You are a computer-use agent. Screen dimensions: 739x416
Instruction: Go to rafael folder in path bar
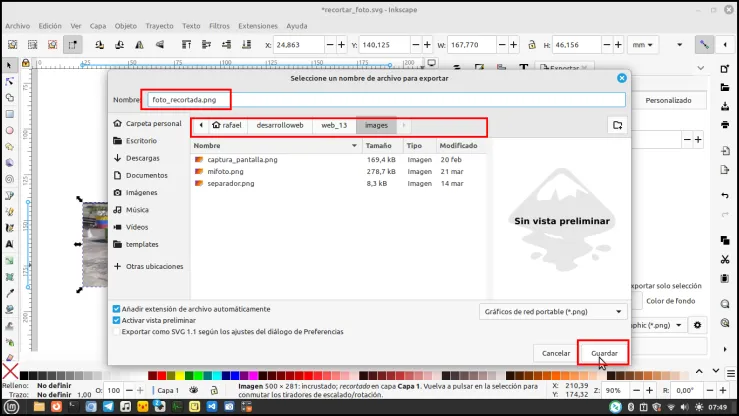coord(227,125)
